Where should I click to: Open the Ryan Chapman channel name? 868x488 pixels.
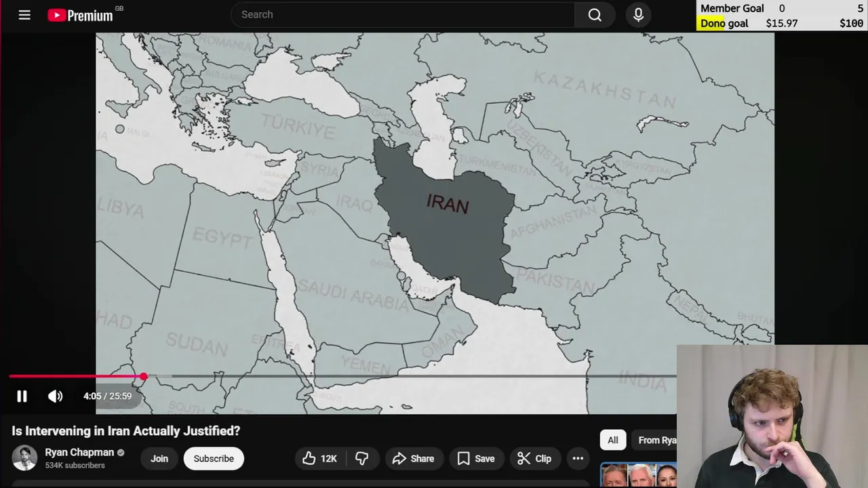[79, 452]
